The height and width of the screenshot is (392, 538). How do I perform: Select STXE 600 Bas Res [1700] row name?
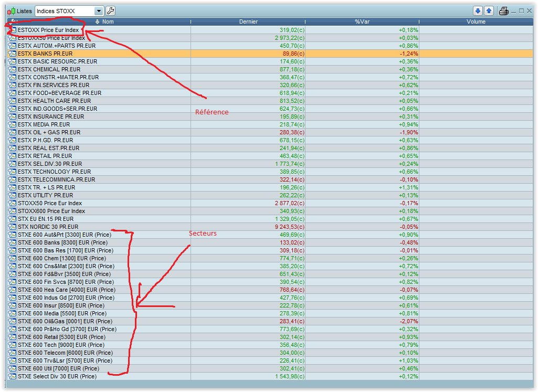pyautogui.click(x=66, y=250)
